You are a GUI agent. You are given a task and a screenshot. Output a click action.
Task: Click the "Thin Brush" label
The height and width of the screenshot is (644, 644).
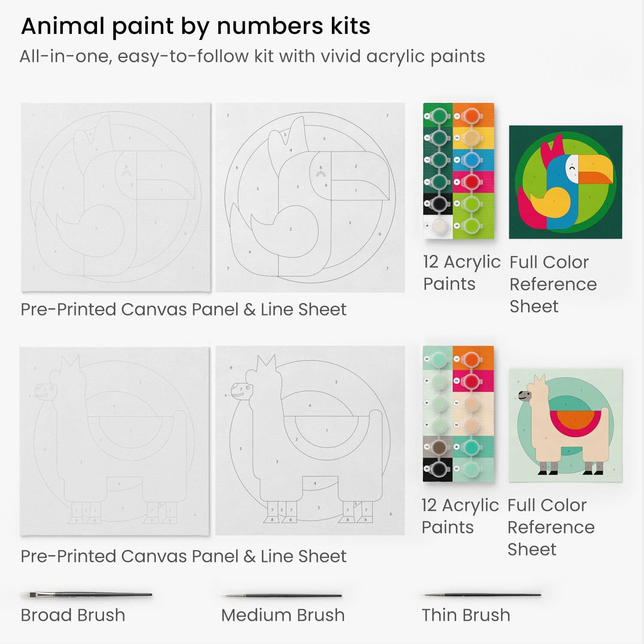pos(466,615)
